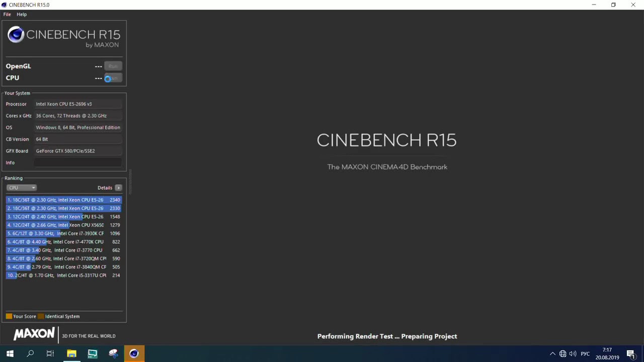The image size is (644, 362).
Task: Open the clock showing 7:17
Action: [x=607, y=353]
